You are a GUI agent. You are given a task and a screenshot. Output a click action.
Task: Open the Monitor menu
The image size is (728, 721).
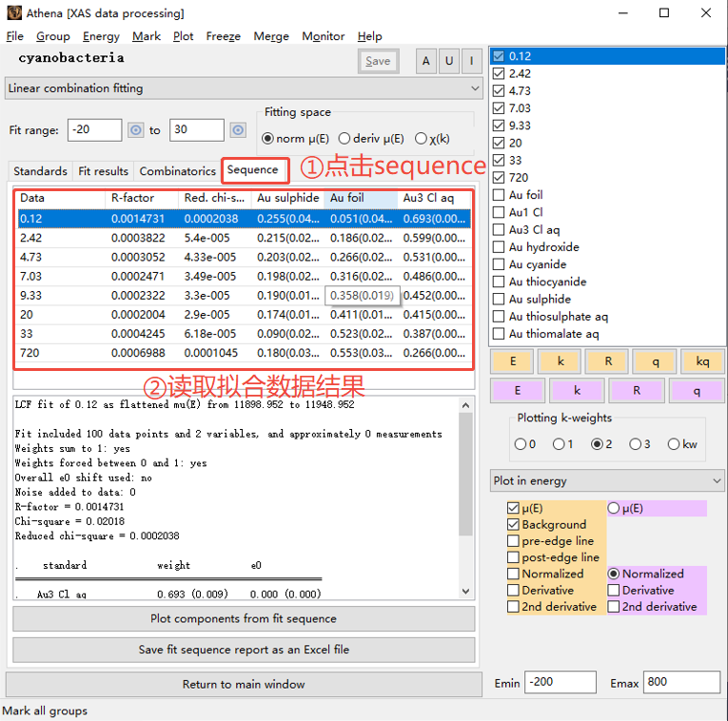pyautogui.click(x=324, y=36)
